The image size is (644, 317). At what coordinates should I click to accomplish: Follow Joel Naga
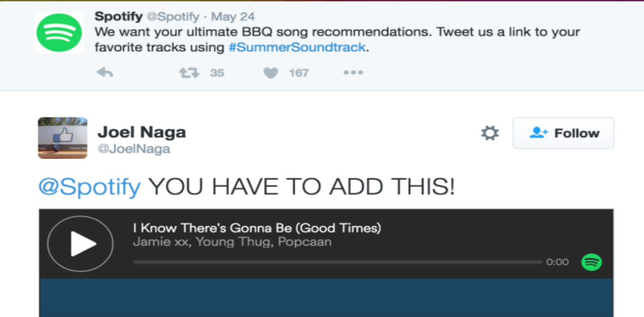pos(563,133)
